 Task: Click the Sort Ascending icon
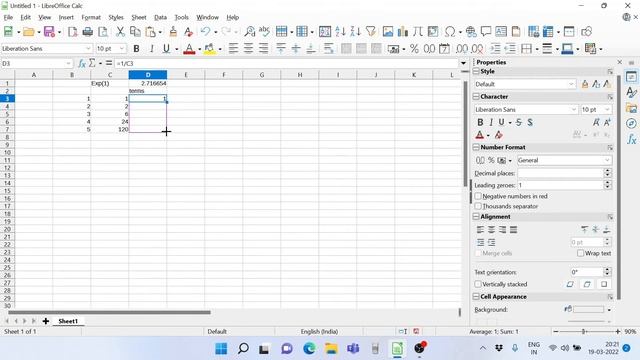point(340,31)
